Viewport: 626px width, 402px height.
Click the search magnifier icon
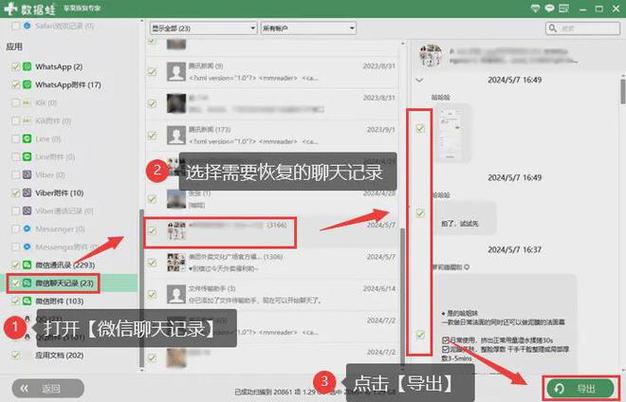tap(553, 28)
